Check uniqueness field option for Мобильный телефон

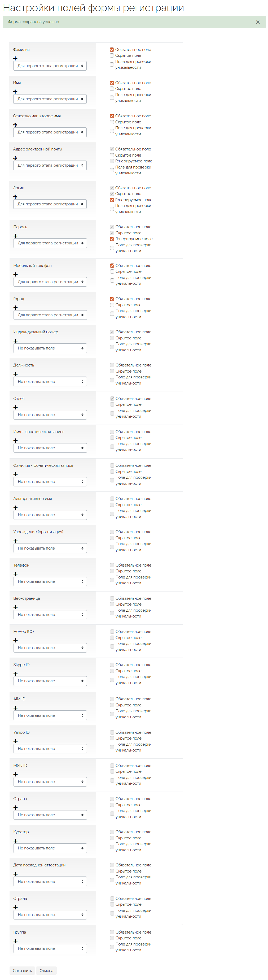pyautogui.click(x=112, y=280)
